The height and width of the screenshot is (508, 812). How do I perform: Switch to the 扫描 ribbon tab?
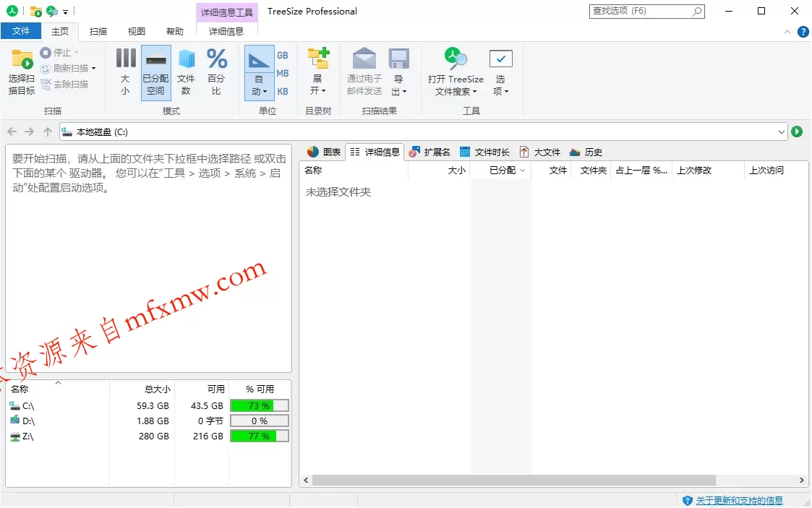[x=98, y=32]
